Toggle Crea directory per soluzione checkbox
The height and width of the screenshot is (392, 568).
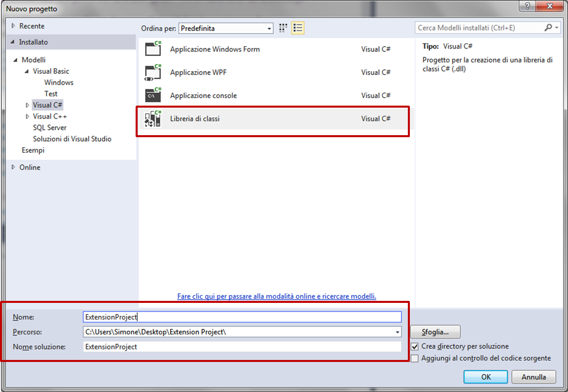(415, 346)
